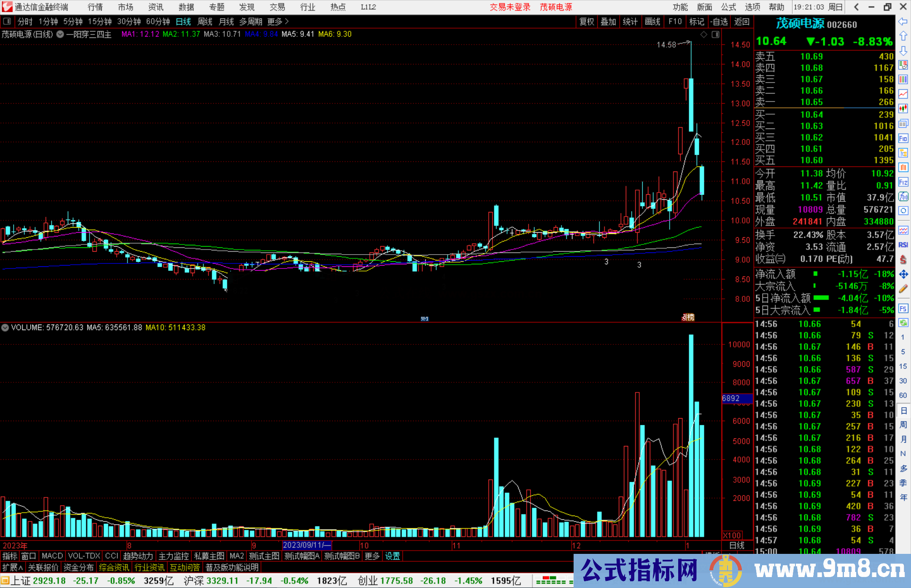Click the green refresh icon in sidebar
Viewport: 911px width, 588px height.
pos(903,323)
